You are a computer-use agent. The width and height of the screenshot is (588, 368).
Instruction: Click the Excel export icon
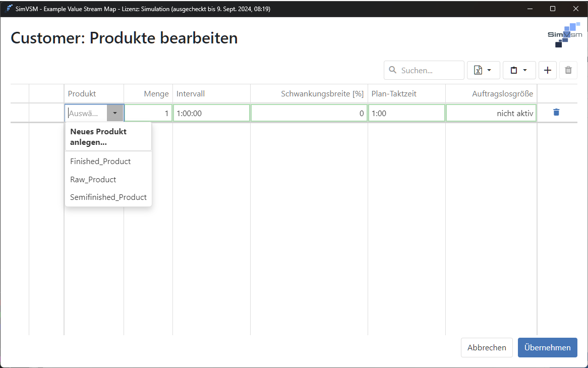point(478,70)
